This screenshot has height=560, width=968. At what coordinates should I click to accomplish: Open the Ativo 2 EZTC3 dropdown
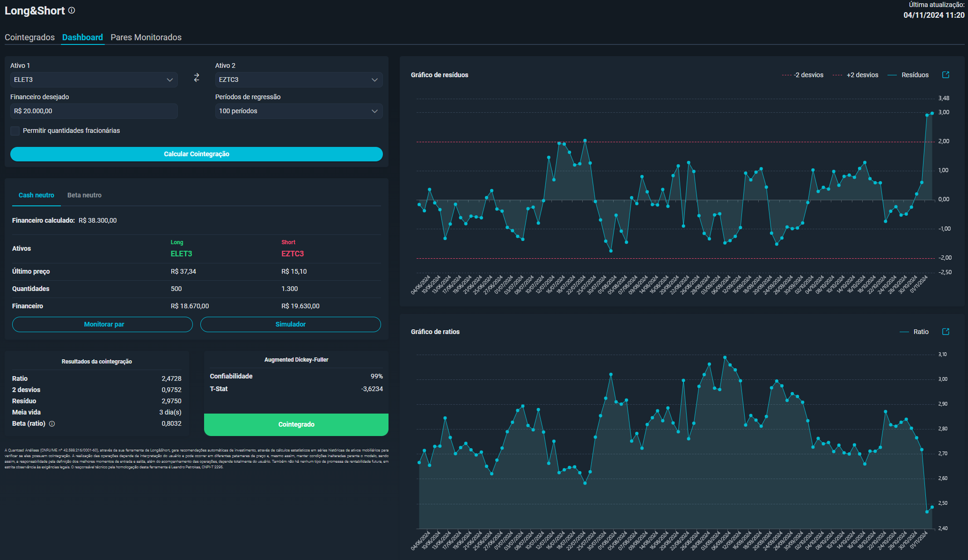[x=298, y=80]
